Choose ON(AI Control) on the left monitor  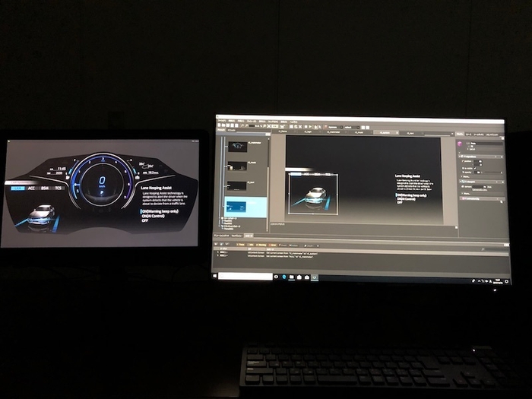click(156, 217)
